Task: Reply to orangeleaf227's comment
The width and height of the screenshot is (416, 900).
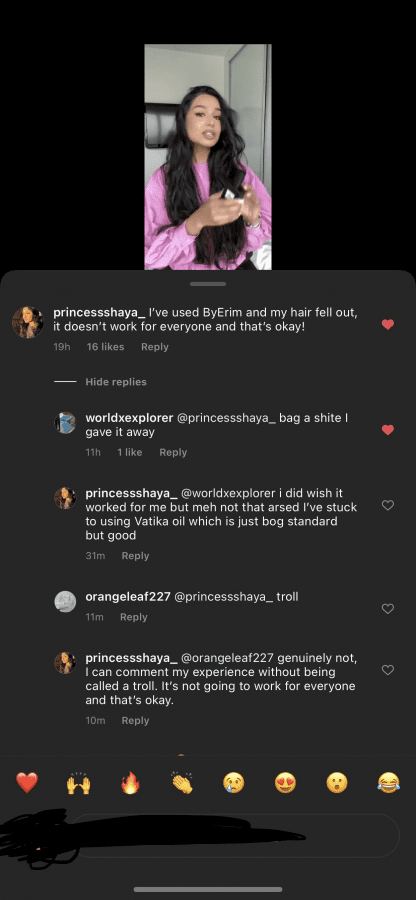Action: 134,617
